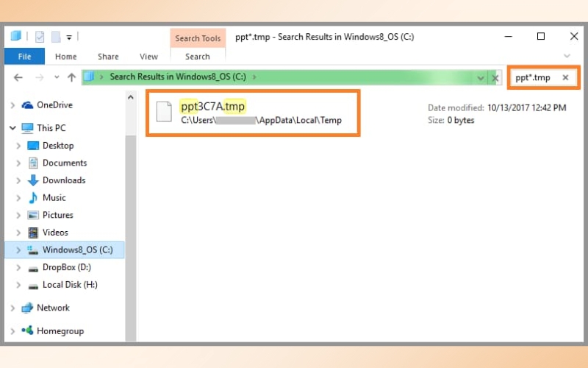
Task: Click the Downloads blue arrow icon
Action: coord(33,180)
